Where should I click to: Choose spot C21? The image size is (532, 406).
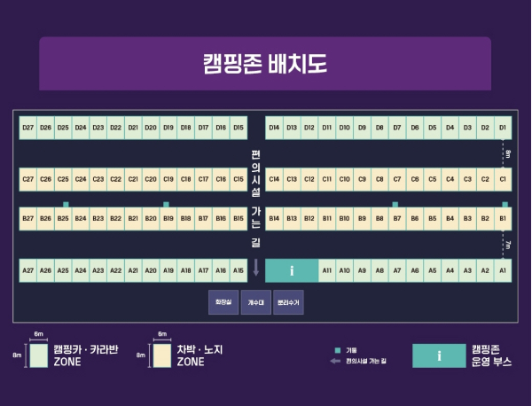(133, 179)
